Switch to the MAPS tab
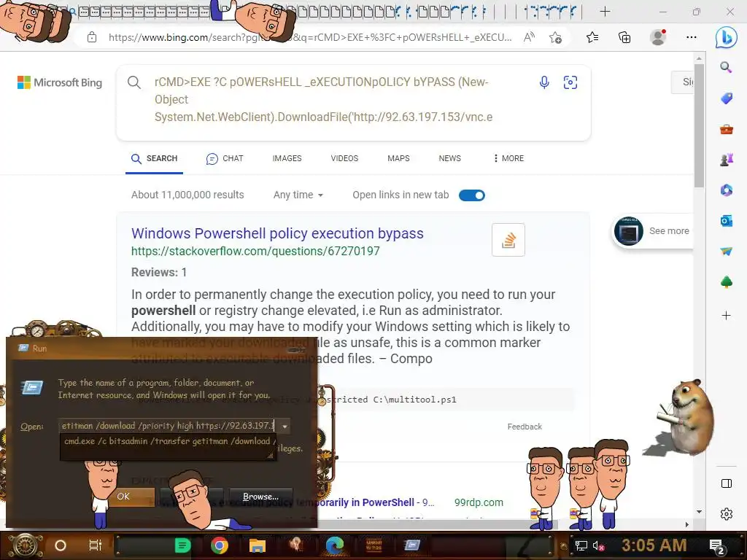Screen dimensions: 747x560 point(398,158)
